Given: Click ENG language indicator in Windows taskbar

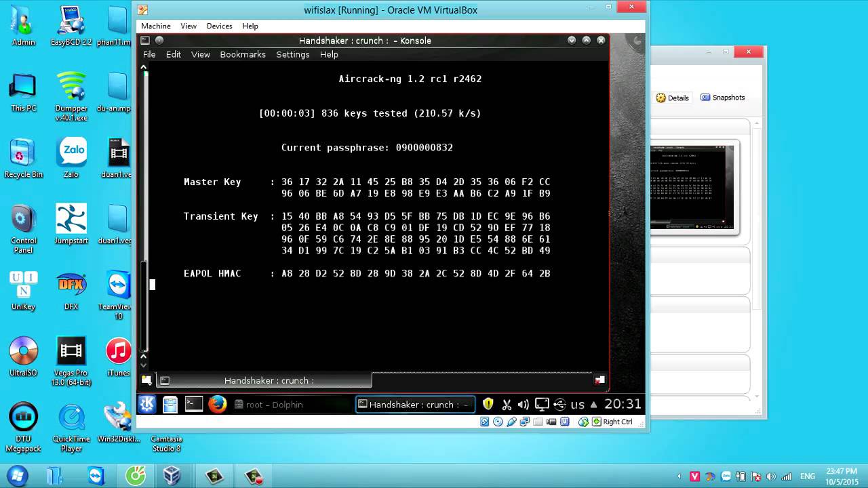Looking at the screenshot, I should point(808,476).
